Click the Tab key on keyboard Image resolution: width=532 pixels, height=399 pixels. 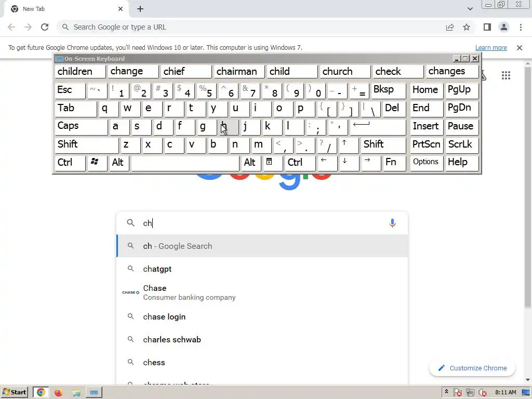(76, 109)
